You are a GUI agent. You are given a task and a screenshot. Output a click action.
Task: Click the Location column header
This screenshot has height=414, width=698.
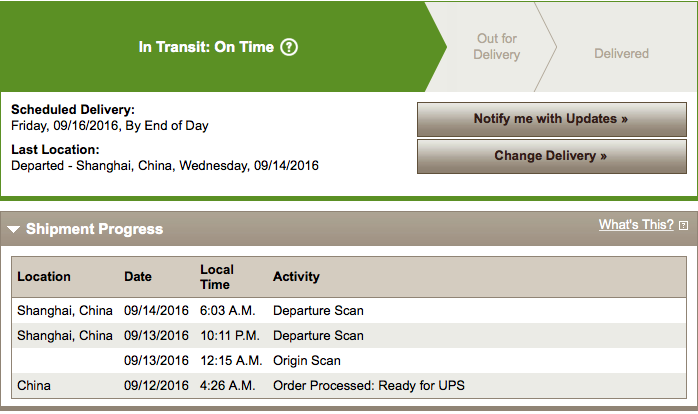pyautogui.click(x=44, y=276)
